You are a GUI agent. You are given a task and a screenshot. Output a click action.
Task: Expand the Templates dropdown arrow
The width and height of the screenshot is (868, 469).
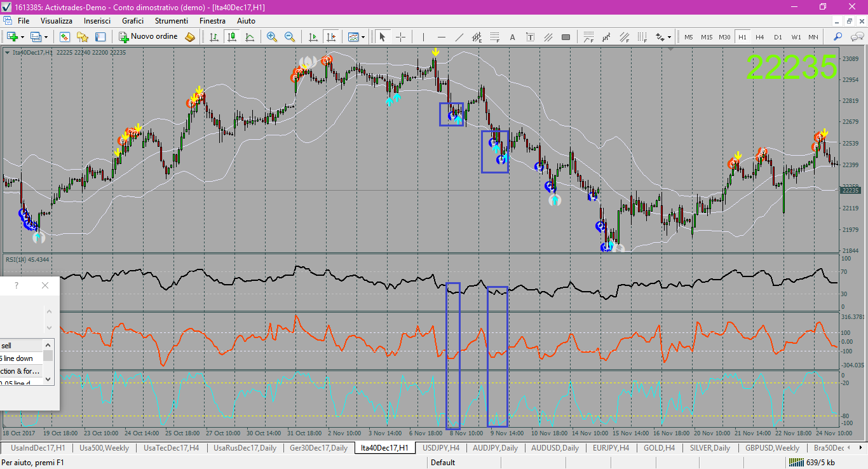363,37
